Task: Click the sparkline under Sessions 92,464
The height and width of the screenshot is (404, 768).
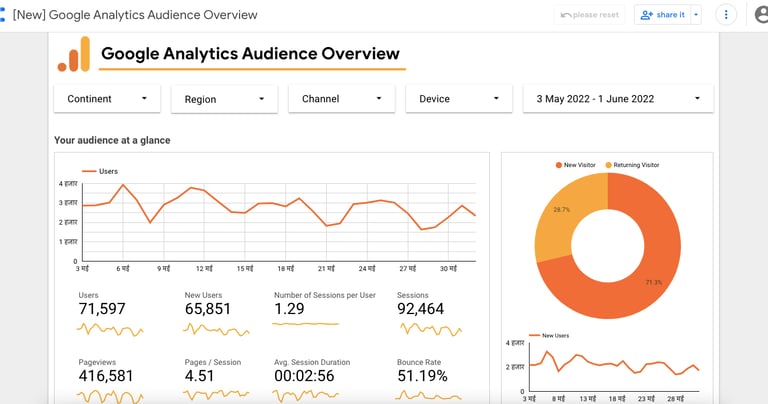Action: pyautogui.click(x=431, y=330)
